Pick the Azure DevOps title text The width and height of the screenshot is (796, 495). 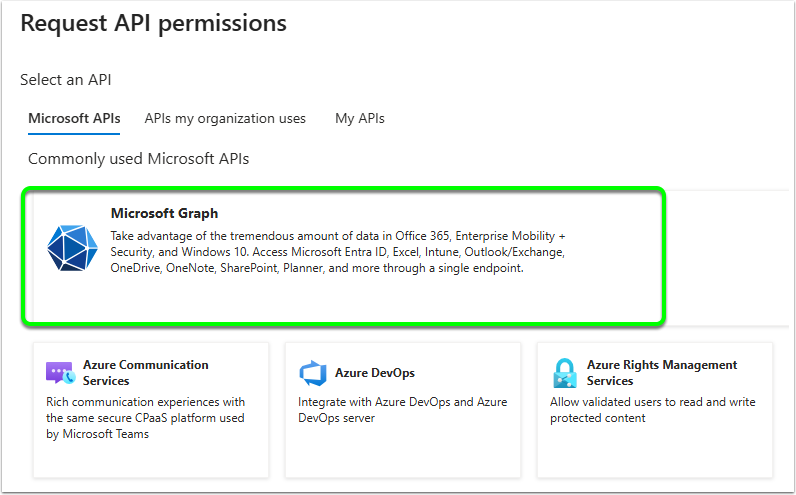click(375, 373)
